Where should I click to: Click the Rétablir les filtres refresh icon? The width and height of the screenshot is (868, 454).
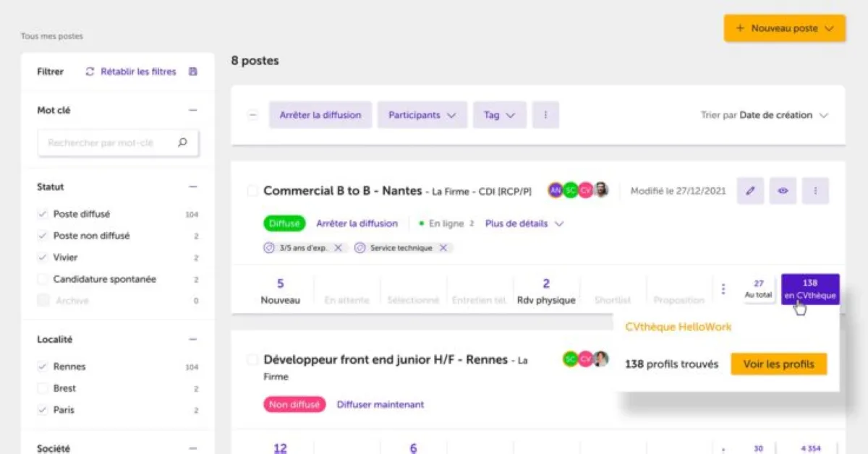coord(90,72)
